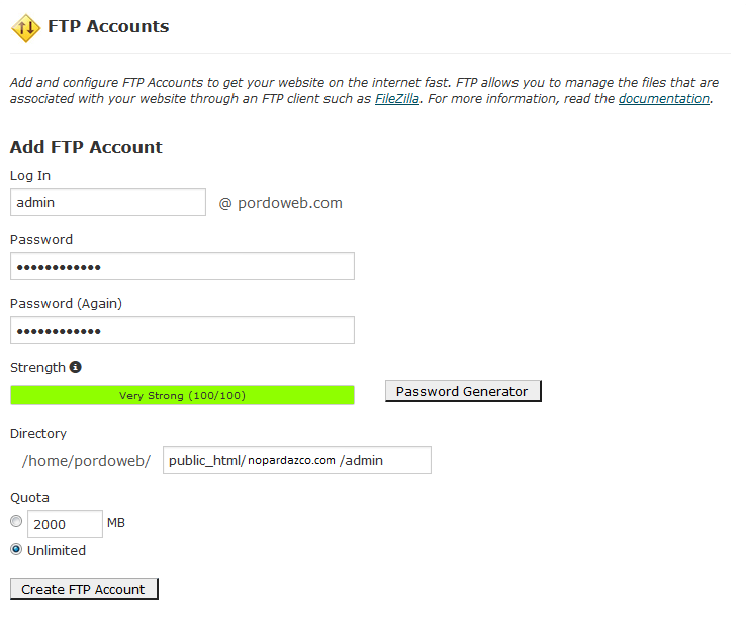Image resolution: width=746 pixels, height=632 pixels.
Task: Click the Strength label text
Action: click(38, 367)
